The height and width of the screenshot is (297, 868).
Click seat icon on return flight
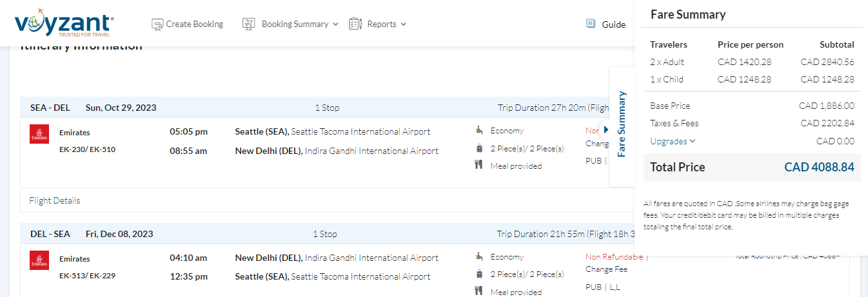(x=478, y=256)
